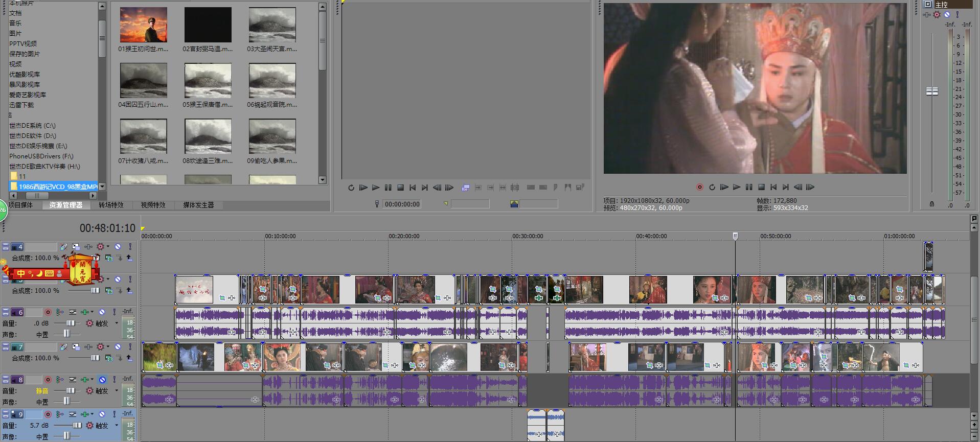Open the 世杰DE系统 (C:\) drive
The image size is (980, 442).
[32, 125]
